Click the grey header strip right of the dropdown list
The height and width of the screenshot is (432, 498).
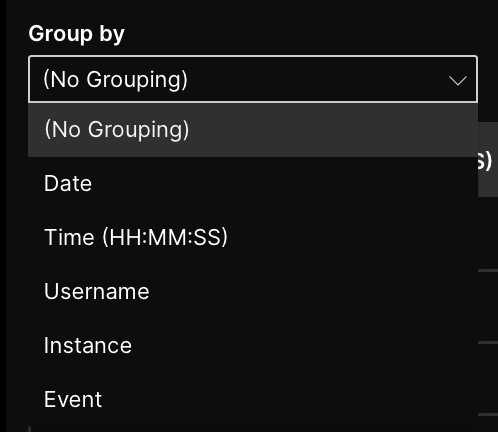click(x=488, y=159)
